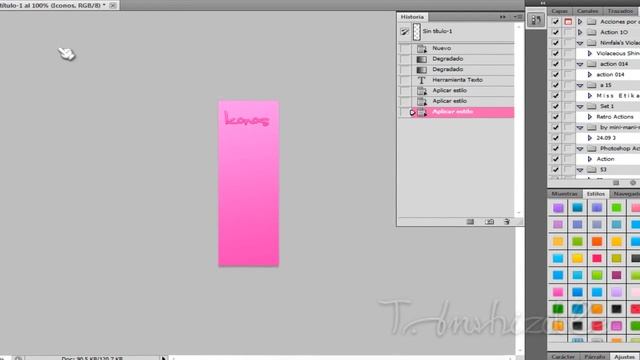Open the Párrafo tab
640x360 pixels.
pos(594,357)
